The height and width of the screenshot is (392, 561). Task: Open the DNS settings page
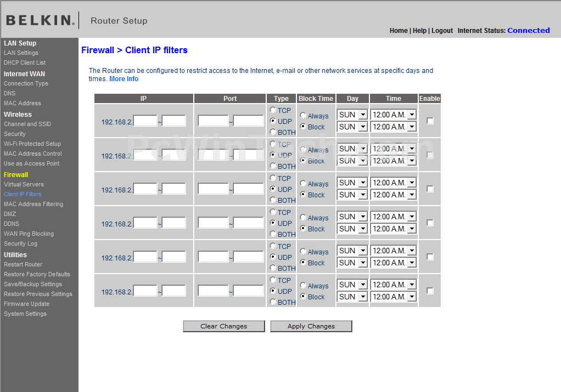(x=9, y=93)
